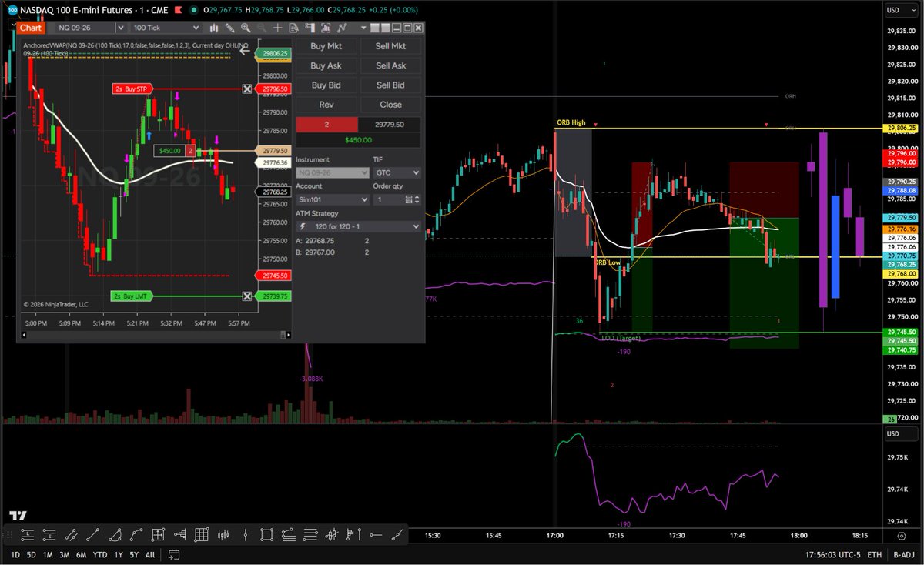Image resolution: width=924 pixels, height=565 pixels.
Task: Select the measure box tool in drawing toolbar
Action: coord(158,535)
